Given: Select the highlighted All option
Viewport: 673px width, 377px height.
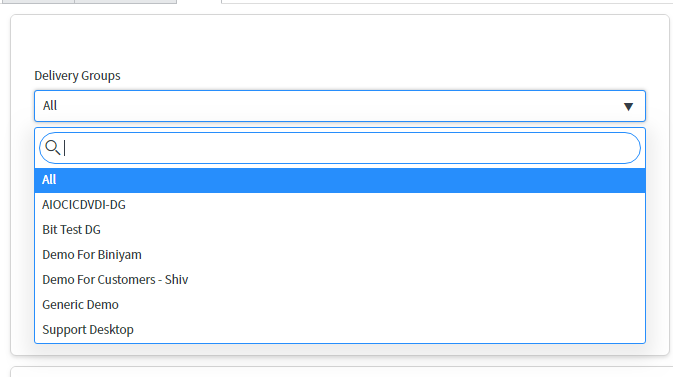Looking at the screenshot, I should pos(340,180).
